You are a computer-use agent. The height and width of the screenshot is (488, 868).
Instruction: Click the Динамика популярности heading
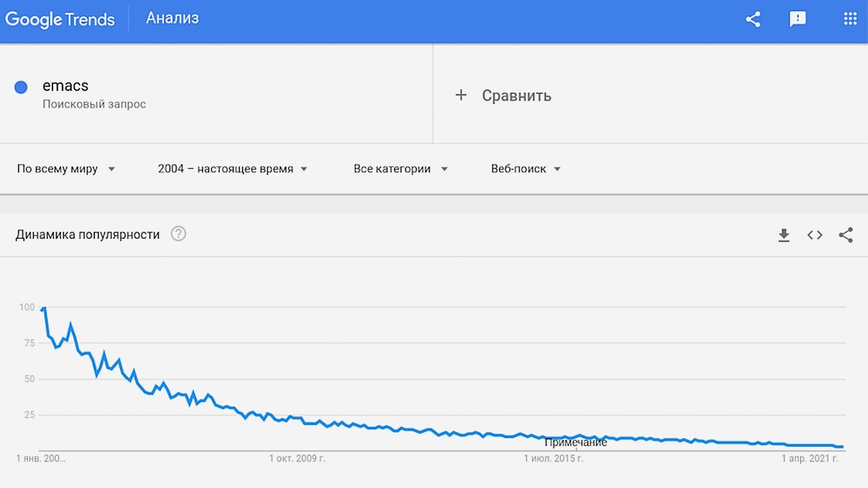point(87,234)
